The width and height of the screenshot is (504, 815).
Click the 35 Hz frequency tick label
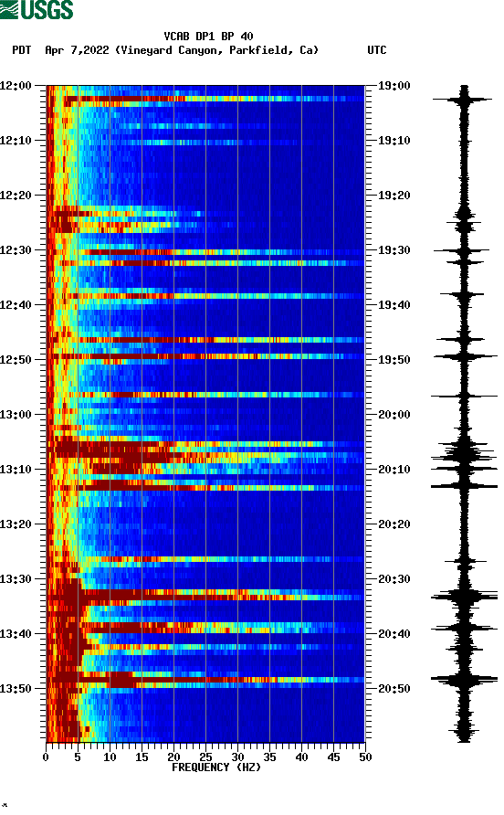[269, 757]
